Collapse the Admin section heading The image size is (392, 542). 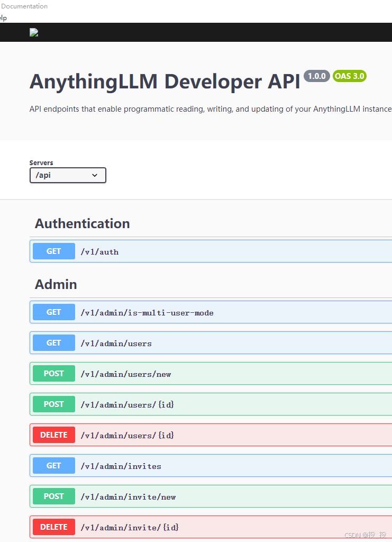pos(56,284)
